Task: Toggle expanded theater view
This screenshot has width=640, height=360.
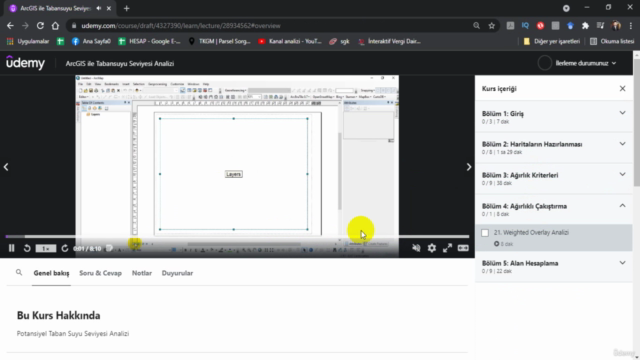Action: click(x=463, y=248)
